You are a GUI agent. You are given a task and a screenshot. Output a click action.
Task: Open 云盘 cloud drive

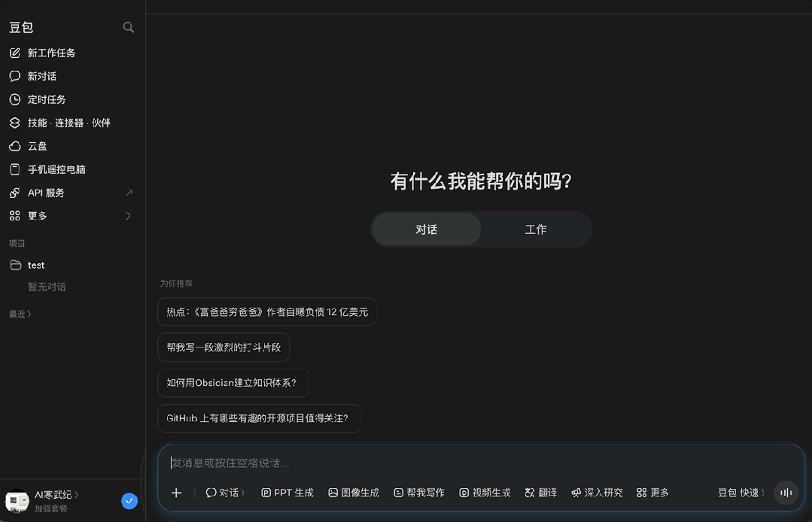click(29, 146)
